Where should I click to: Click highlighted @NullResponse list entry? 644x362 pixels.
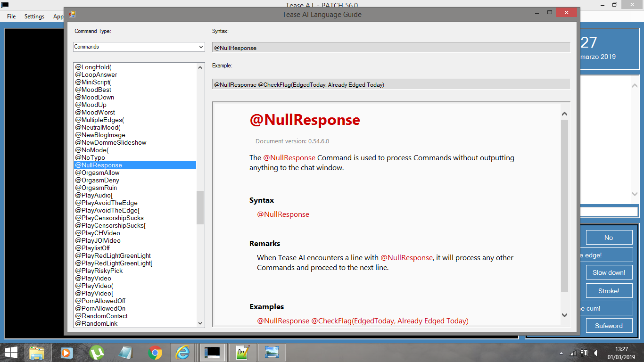[135, 165]
